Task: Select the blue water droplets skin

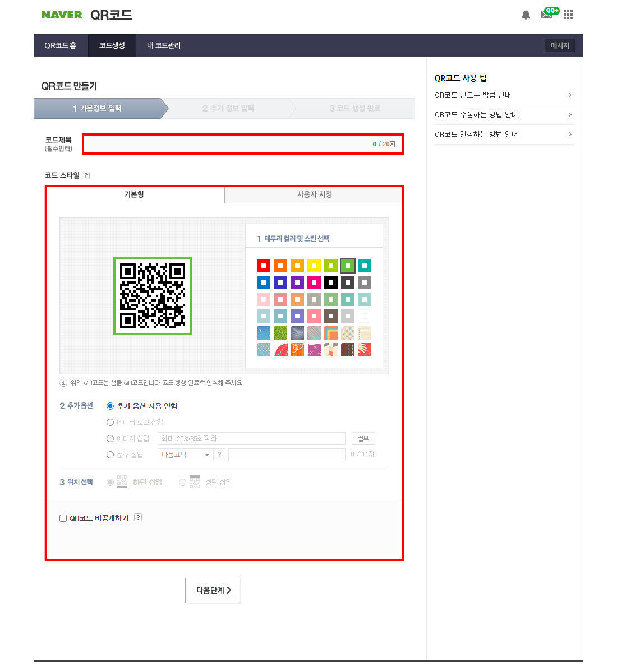Action: tap(264, 333)
